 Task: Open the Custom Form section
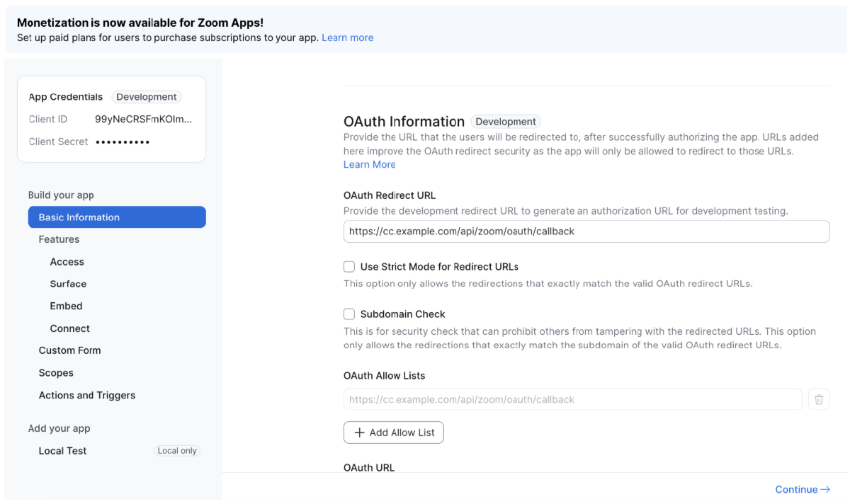(x=69, y=350)
